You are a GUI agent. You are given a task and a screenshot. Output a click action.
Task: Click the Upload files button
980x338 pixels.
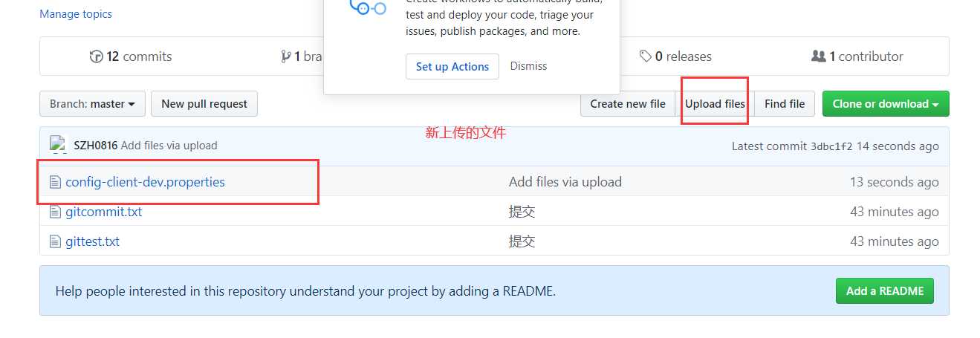coord(715,104)
